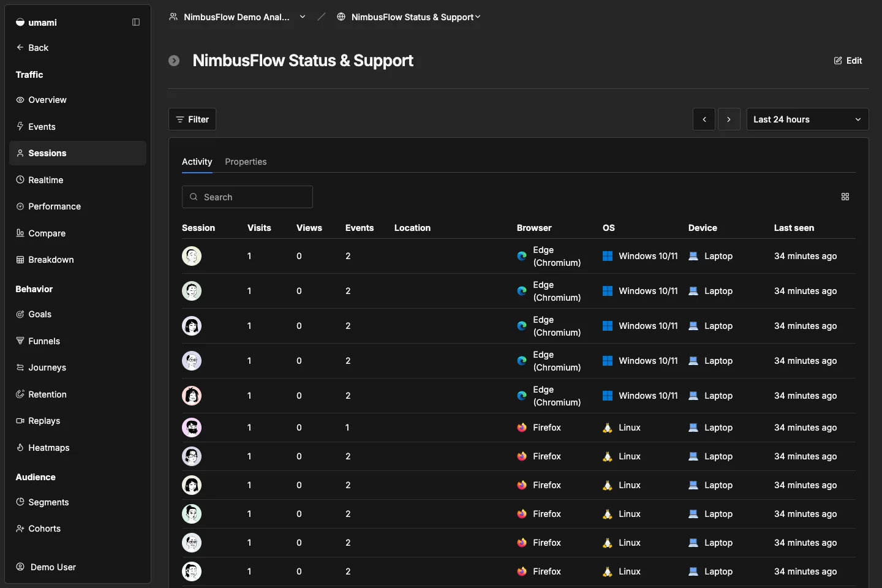
Task: Open the Realtime page
Action: (78, 180)
